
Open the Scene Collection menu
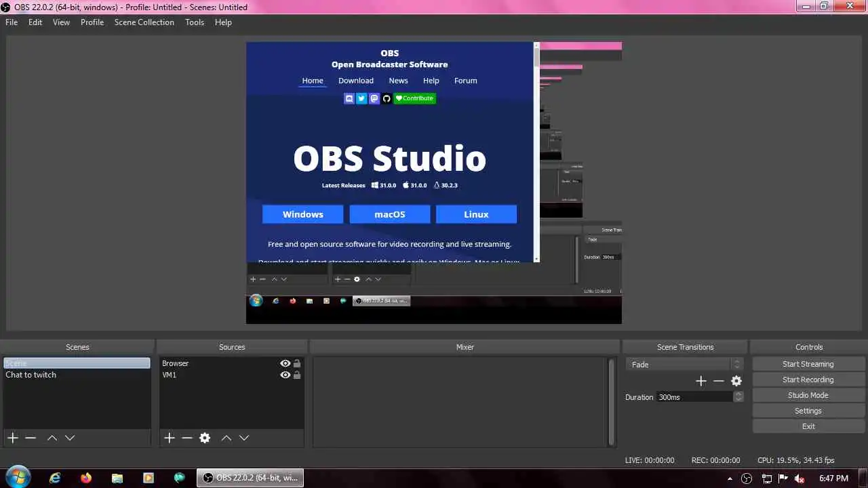(144, 22)
